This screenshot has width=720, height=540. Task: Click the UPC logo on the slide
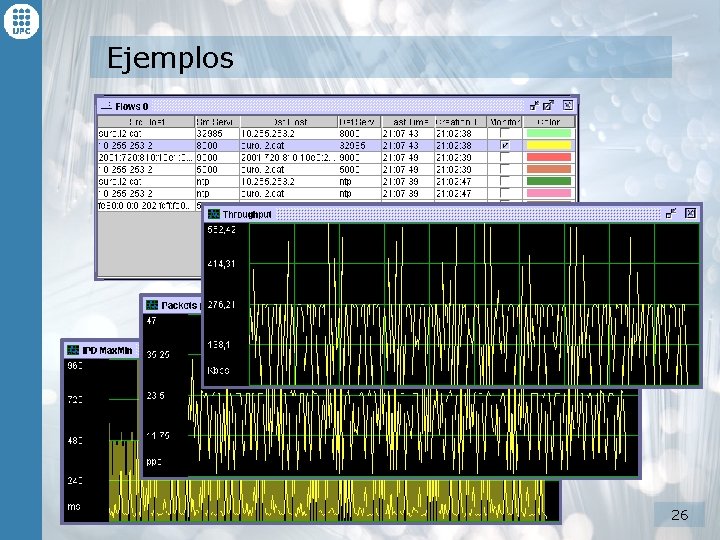(21, 21)
